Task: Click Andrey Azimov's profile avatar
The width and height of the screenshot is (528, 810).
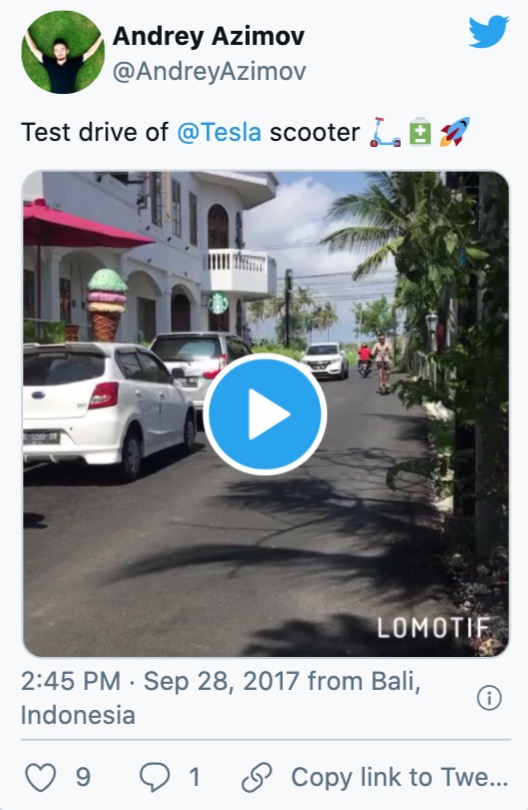Action: coord(63,52)
